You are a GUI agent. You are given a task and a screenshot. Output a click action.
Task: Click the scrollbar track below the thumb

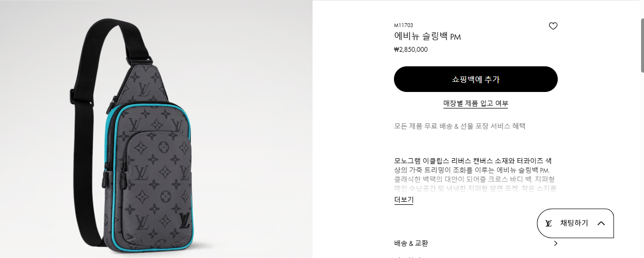pos(642,165)
